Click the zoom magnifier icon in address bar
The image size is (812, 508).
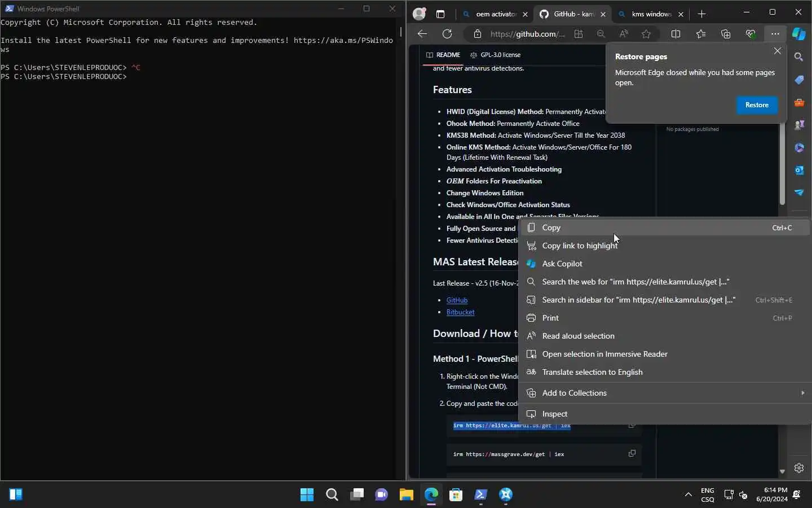(601, 34)
